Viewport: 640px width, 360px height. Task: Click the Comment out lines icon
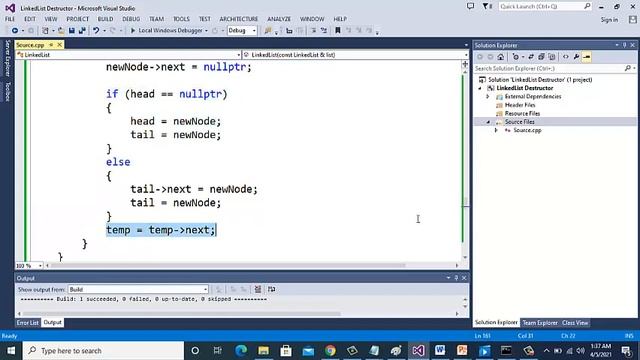pos(313,31)
